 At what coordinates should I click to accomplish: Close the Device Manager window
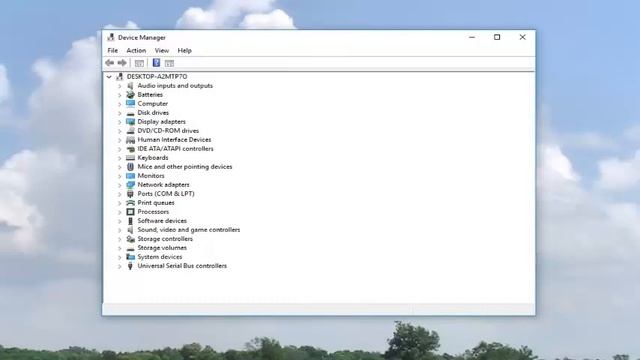(522, 37)
